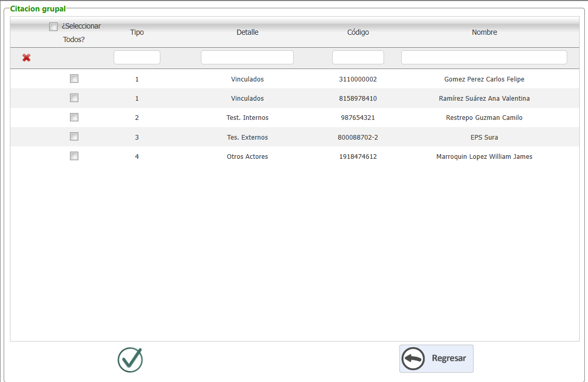The width and height of the screenshot is (588, 382).
Task: Focus the Tipo filter input field
Action: (x=137, y=58)
